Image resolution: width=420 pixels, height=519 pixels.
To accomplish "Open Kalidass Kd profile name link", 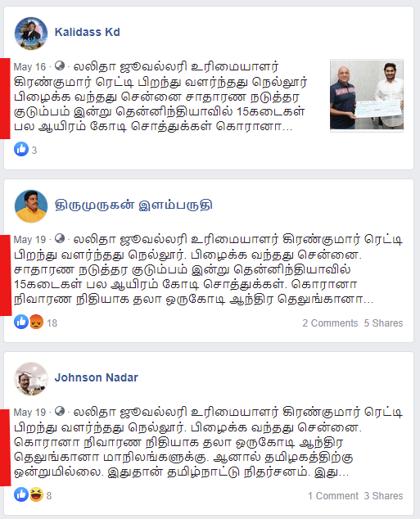I will point(87,32).
